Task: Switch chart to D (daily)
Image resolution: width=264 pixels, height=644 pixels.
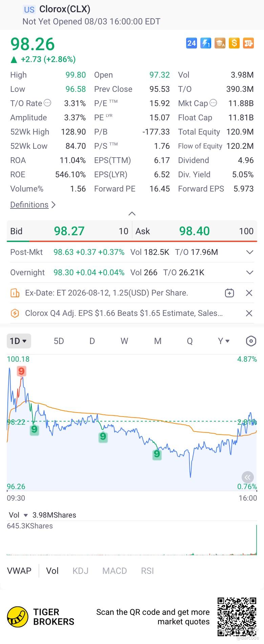Action: [92, 341]
